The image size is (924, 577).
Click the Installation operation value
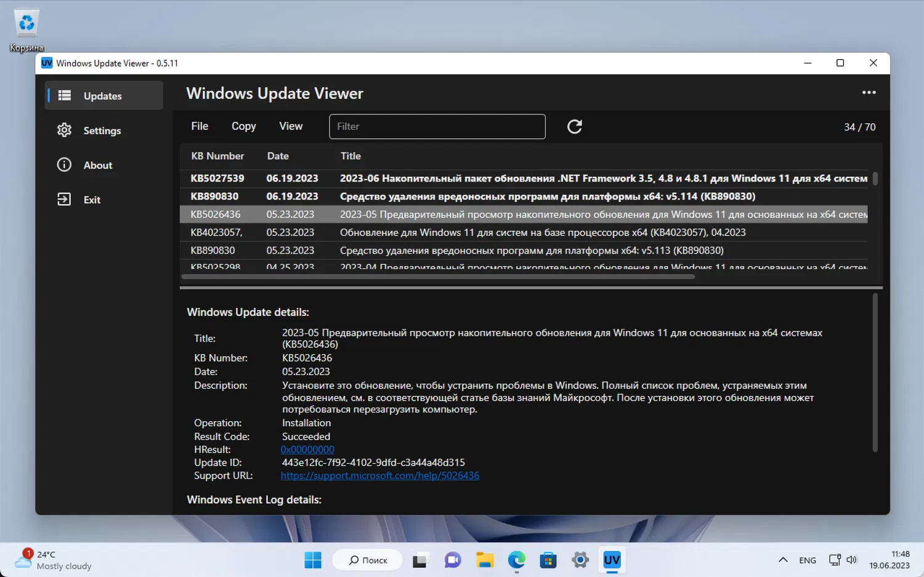[306, 422]
